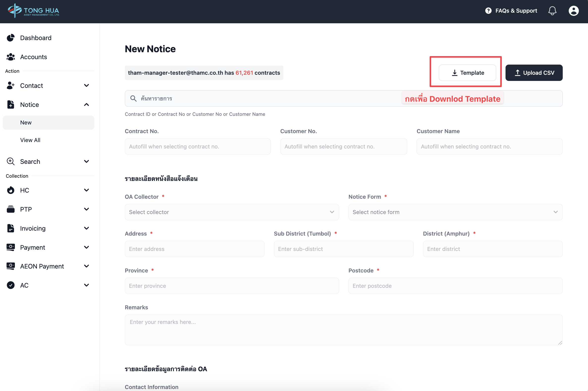Screen dimensions: 588x391
Task: Click the Tong Hua logo
Action: point(33,11)
